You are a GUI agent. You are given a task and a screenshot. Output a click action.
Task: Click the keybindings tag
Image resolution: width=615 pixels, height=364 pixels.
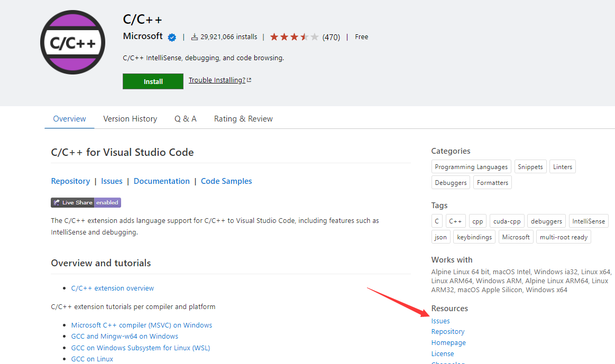(474, 237)
